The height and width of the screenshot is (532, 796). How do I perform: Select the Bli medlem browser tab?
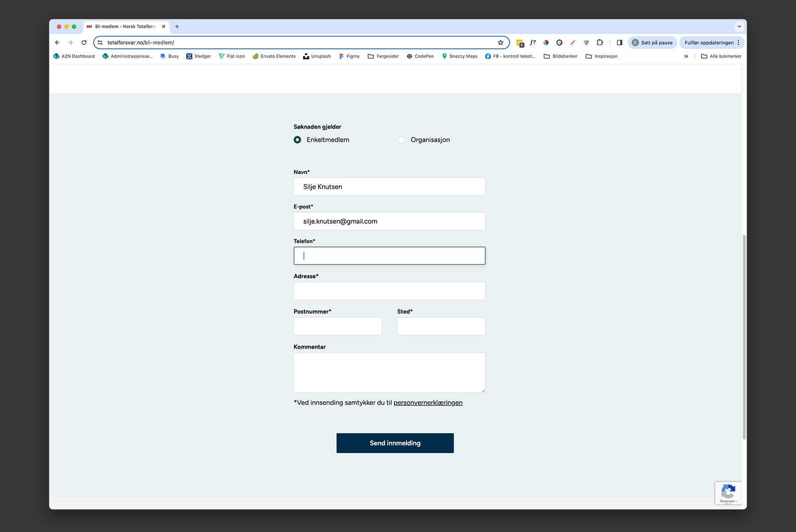pyautogui.click(x=124, y=27)
